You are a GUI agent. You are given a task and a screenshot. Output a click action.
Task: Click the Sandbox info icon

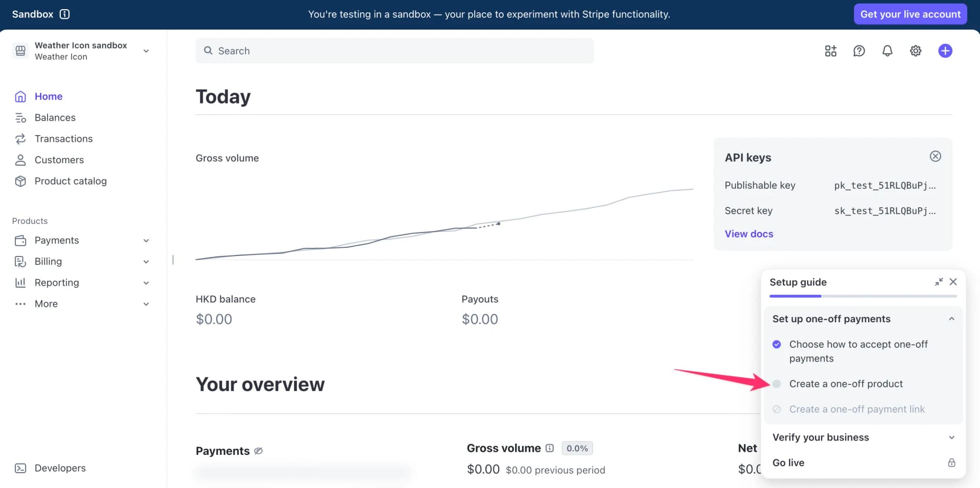(64, 14)
